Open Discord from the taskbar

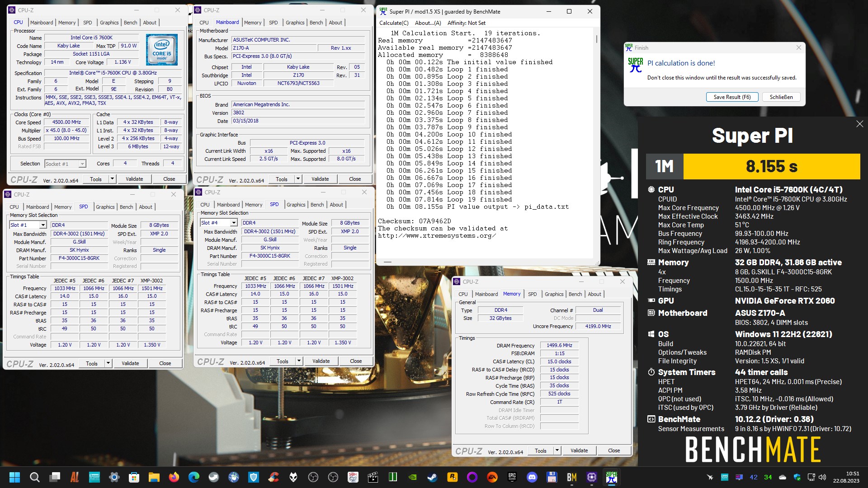(532, 477)
